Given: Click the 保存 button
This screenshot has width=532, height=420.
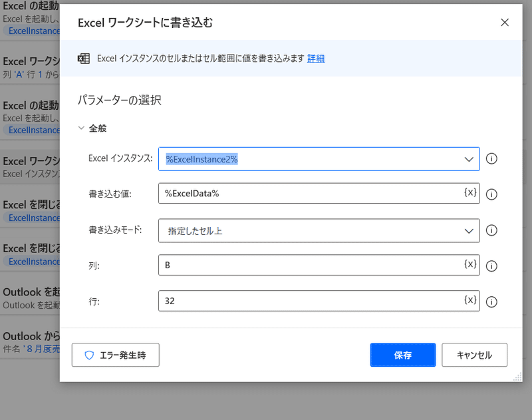Looking at the screenshot, I should (x=403, y=355).
